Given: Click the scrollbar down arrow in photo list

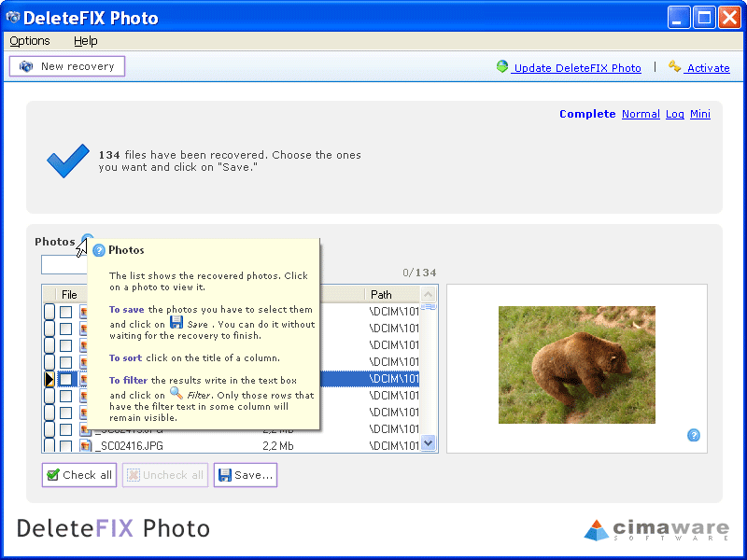Looking at the screenshot, I should tap(428, 442).
